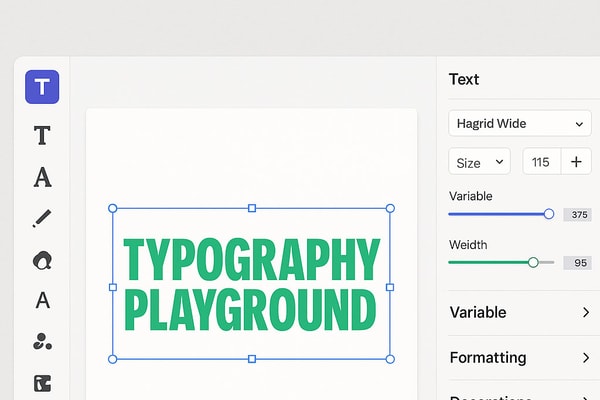
Task: Click the Weidth value 95
Action: (x=578, y=263)
